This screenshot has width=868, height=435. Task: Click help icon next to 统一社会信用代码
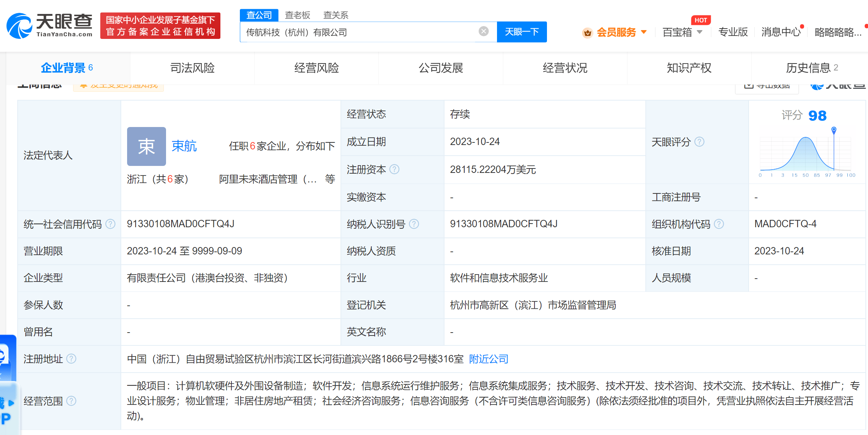111,224
